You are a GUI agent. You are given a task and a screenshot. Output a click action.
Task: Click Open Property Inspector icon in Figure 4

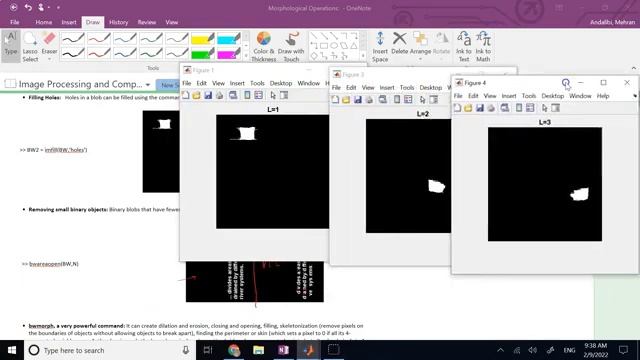click(556, 108)
